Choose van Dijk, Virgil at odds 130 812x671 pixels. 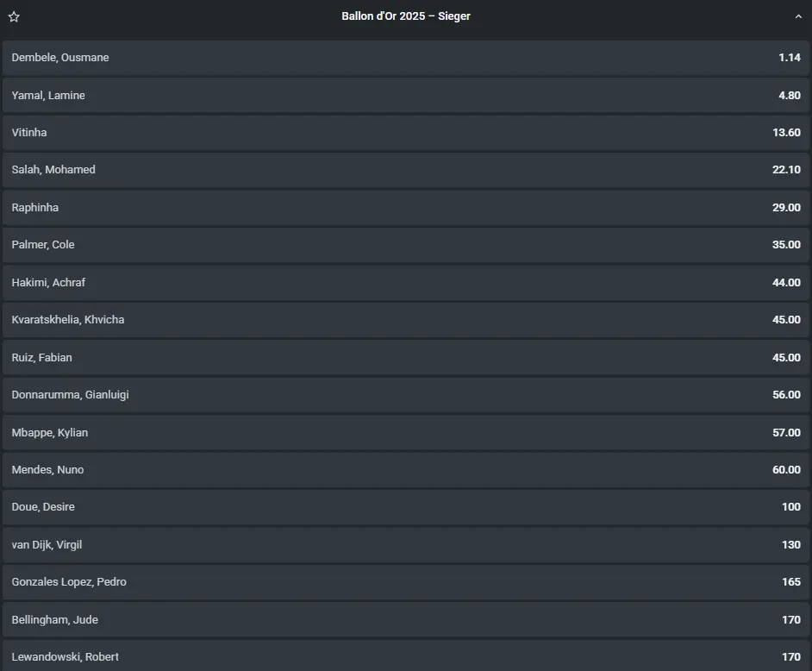(406, 544)
